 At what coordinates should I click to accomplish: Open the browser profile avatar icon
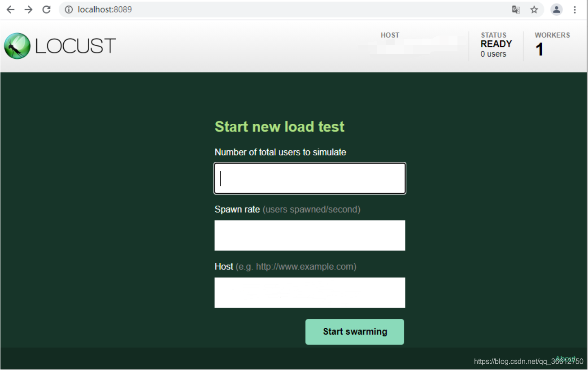point(557,9)
